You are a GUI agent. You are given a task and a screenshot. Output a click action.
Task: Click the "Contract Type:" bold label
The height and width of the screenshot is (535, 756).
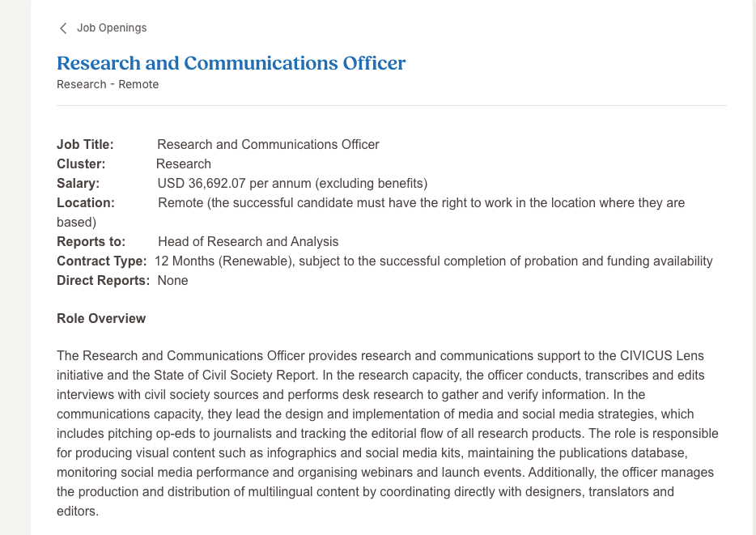[x=101, y=261]
